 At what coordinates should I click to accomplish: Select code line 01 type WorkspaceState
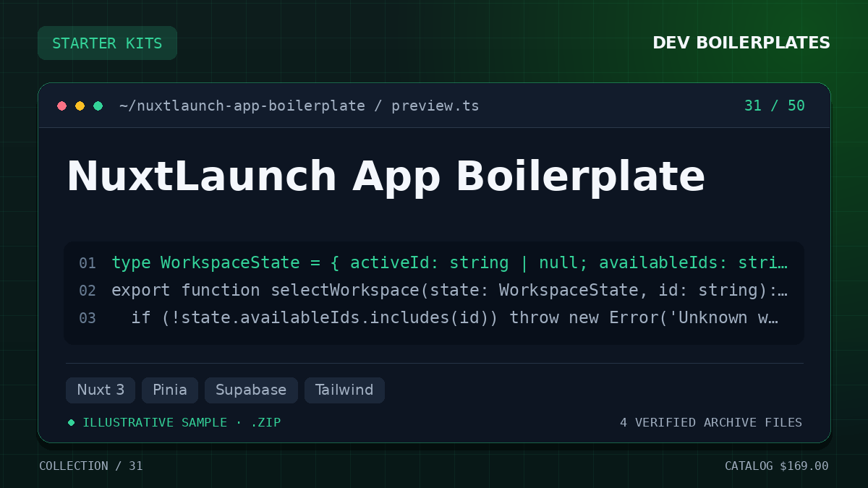point(449,263)
